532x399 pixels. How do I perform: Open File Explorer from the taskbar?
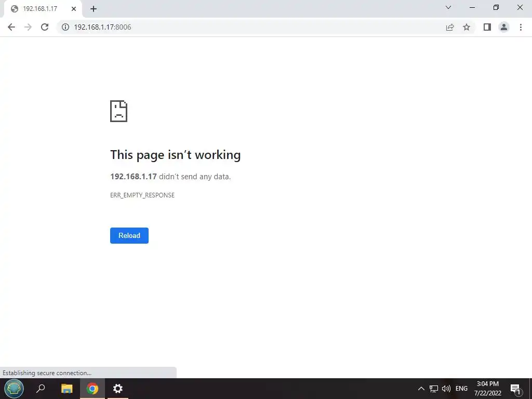coord(67,389)
